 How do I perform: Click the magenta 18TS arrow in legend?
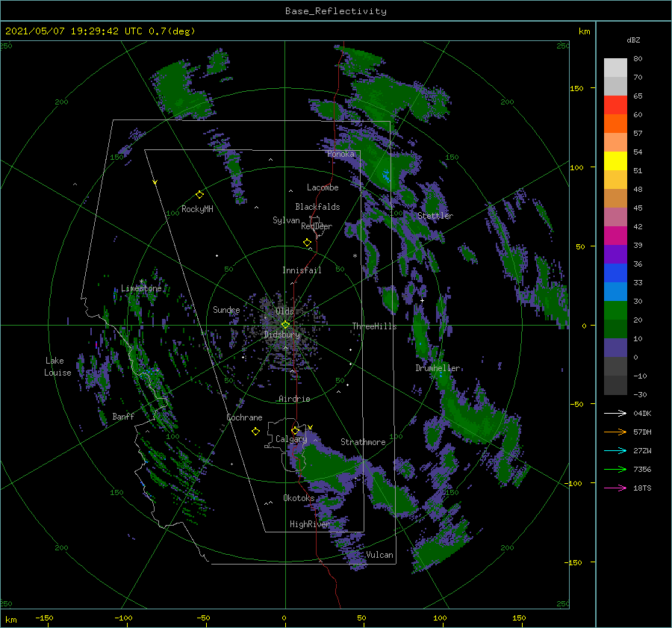coord(615,488)
